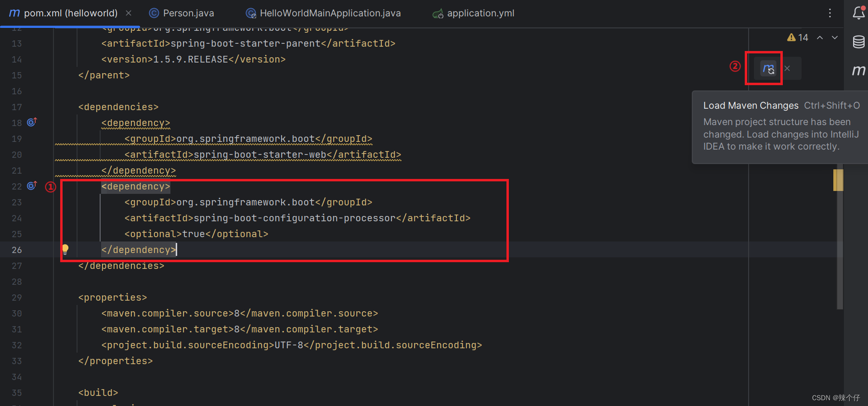This screenshot has height=406, width=868.
Task: Click the project.build.sourceEncoding UTF-8 line
Action: click(x=292, y=345)
